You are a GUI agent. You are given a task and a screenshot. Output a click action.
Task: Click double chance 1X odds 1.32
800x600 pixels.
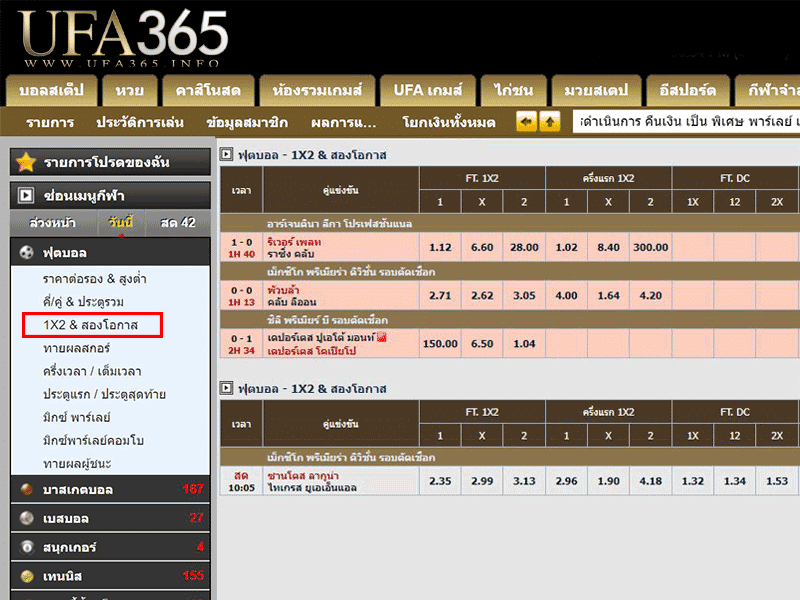pyautogui.click(x=693, y=481)
